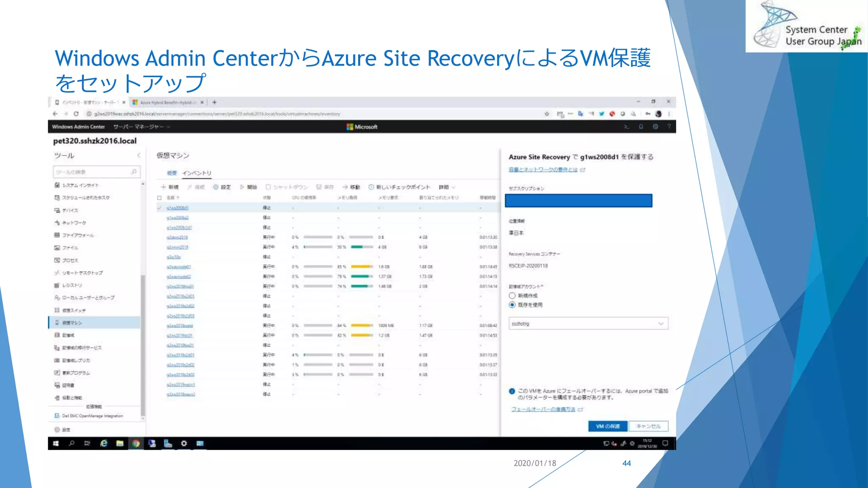This screenshot has width=868, height=488.
Task: Select Azure Hybrid Benefit browser tab
Action: (167, 103)
